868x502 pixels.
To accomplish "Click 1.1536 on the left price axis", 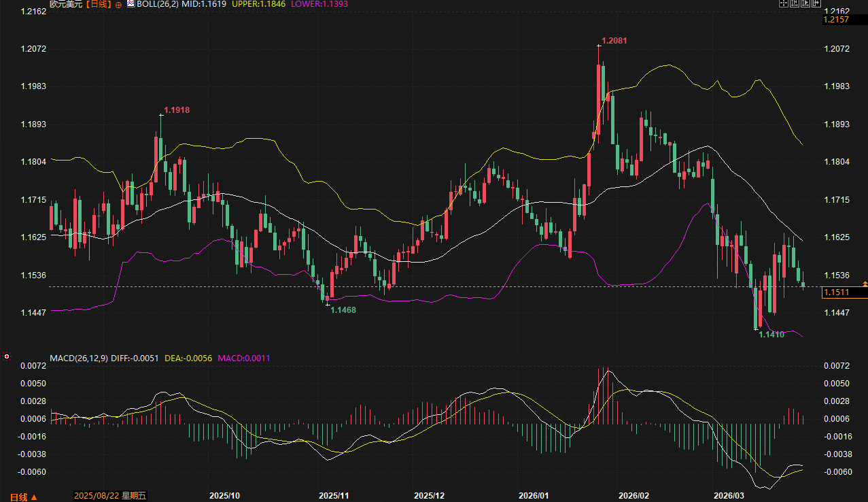I will click(x=33, y=275).
